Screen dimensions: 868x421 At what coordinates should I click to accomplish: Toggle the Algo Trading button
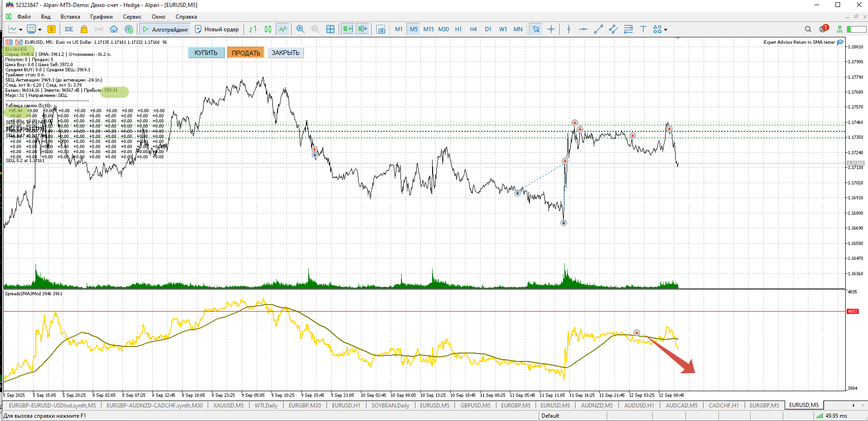pos(165,29)
